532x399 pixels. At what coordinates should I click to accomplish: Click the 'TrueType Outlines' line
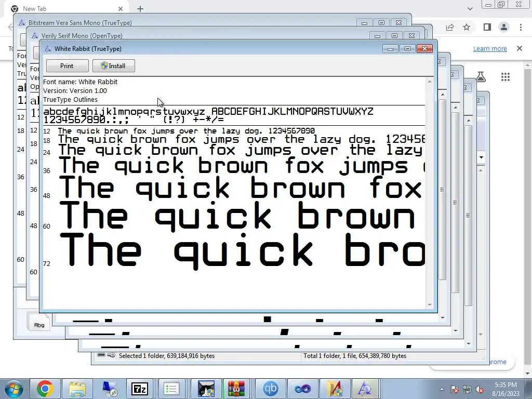click(70, 99)
